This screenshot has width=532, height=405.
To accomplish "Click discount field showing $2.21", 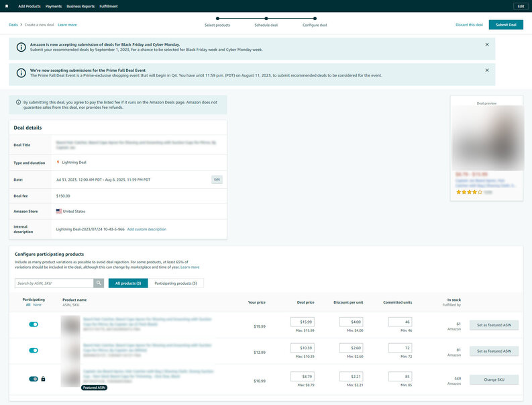I will (351, 377).
